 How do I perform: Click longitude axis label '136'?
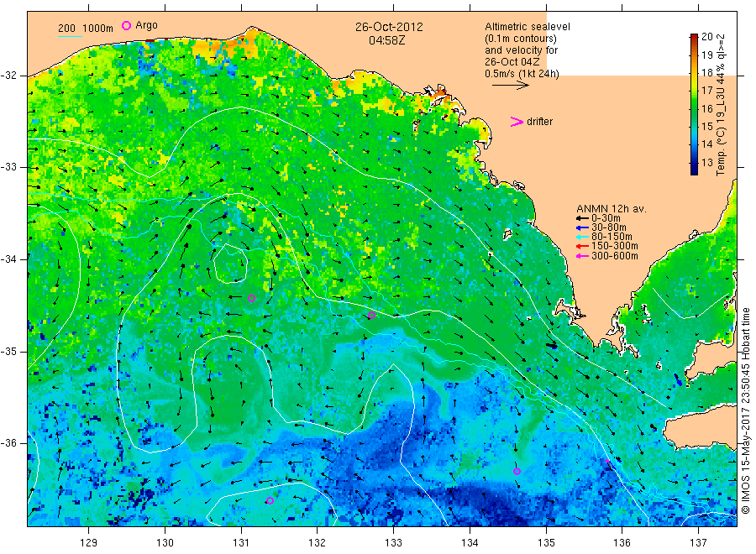622,543
